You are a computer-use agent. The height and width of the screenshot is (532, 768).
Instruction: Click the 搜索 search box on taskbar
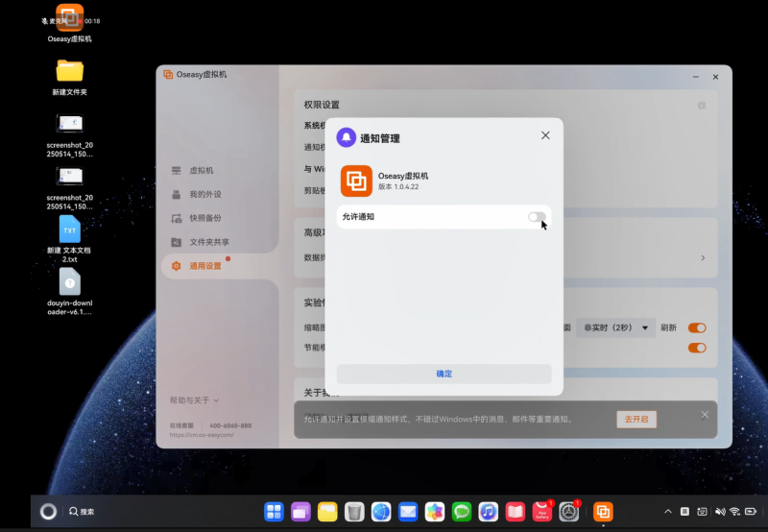point(82,512)
